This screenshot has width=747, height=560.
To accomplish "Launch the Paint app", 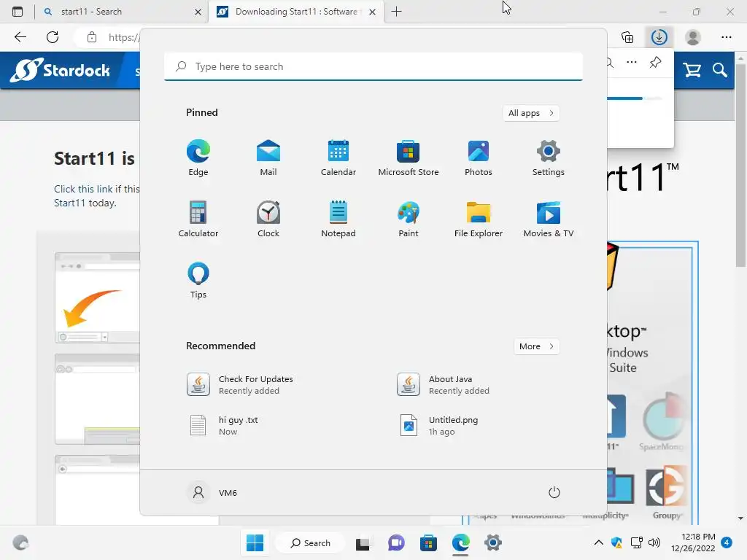I will pyautogui.click(x=409, y=219).
